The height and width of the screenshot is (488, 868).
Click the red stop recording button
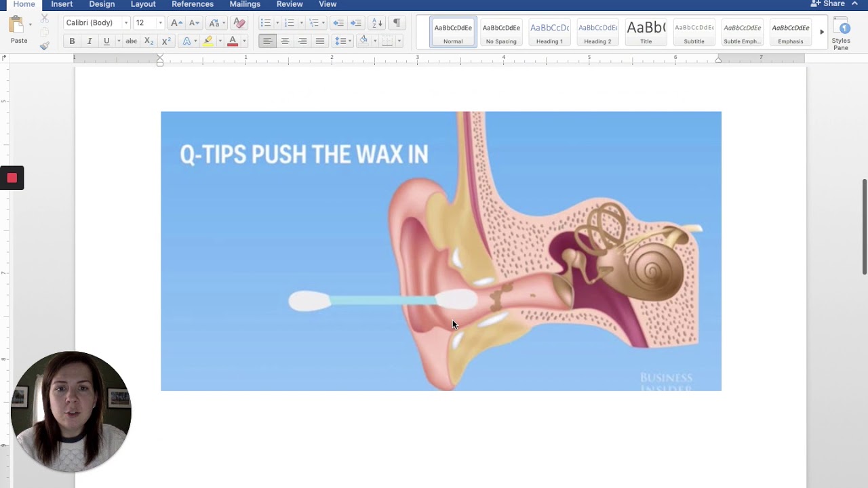pyautogui.click(x=12, y=178)
